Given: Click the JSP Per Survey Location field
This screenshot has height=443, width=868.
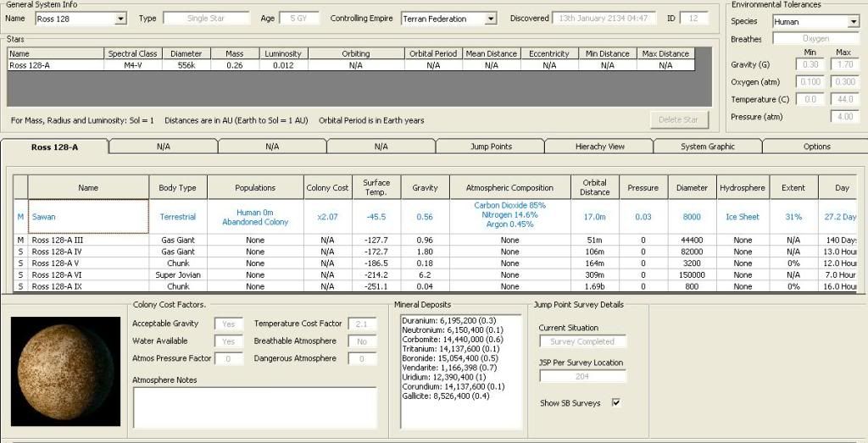Looking at the screenshot, I should 582,376.
